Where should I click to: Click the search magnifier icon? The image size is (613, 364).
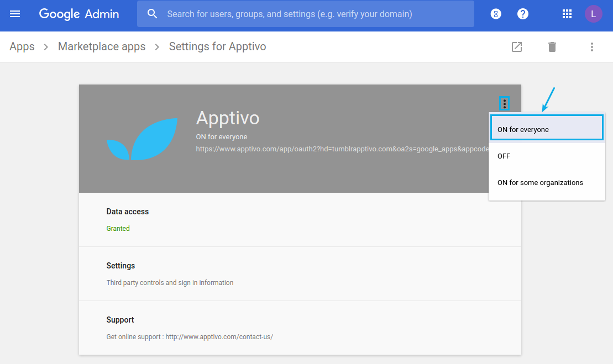152,14
